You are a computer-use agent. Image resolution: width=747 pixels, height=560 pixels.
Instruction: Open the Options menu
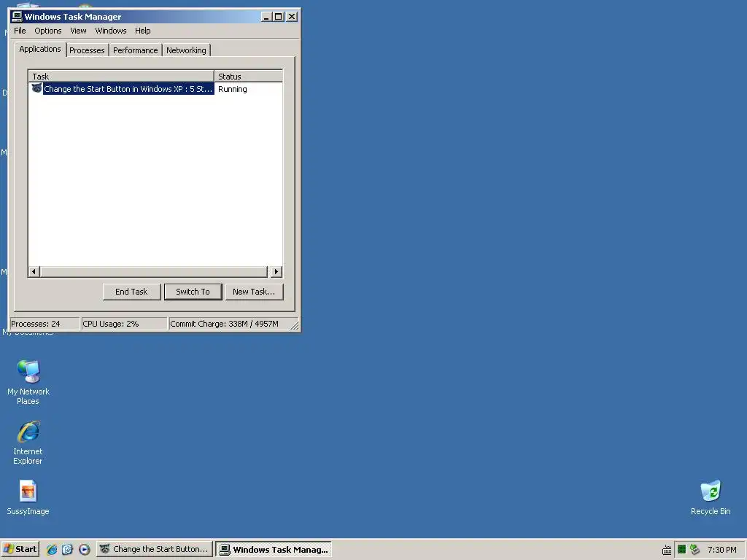(x=47, y=31)
